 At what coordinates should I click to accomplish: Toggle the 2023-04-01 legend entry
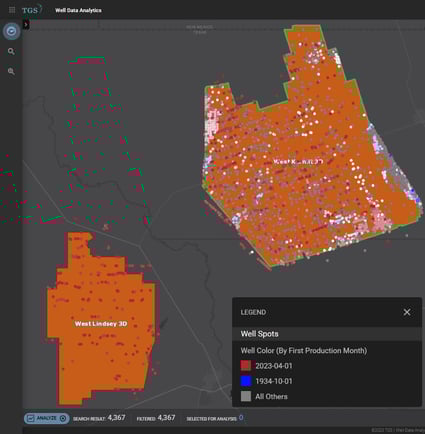[267, 366]
